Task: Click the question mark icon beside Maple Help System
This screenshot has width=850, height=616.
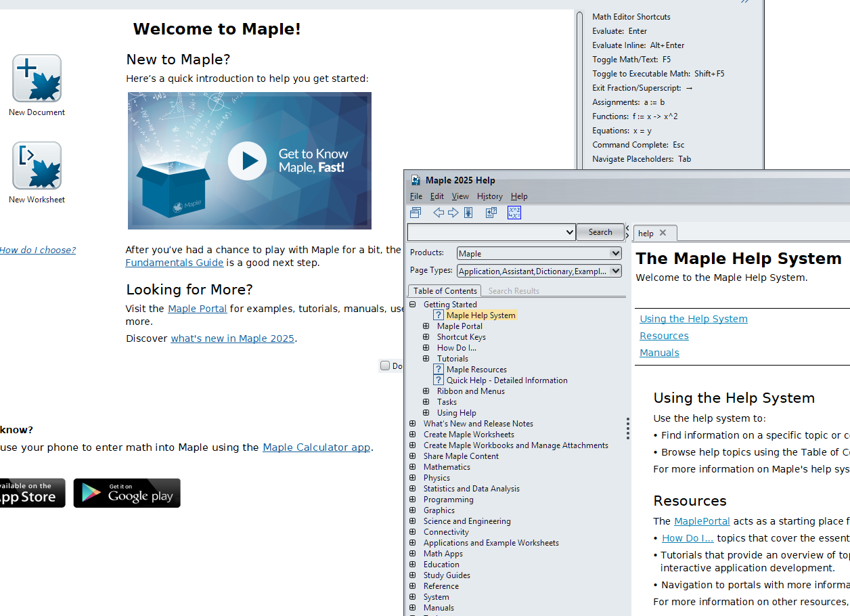Action: [439, 315]
